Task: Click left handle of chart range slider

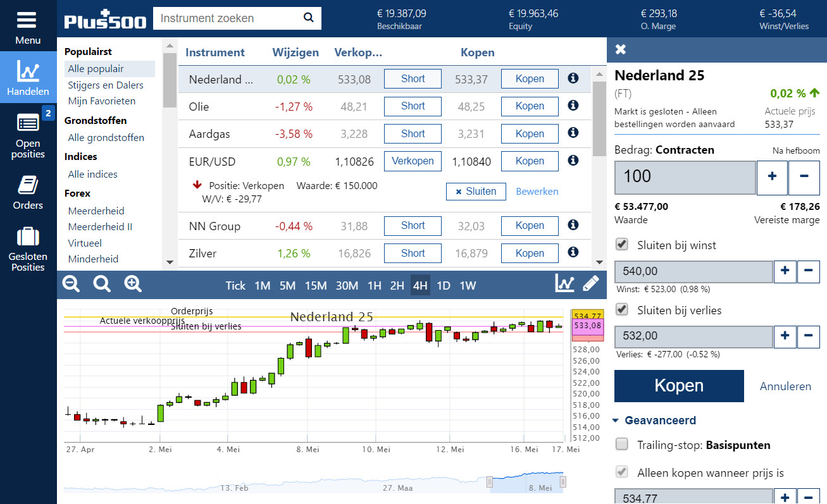Action: click(488, 482)
